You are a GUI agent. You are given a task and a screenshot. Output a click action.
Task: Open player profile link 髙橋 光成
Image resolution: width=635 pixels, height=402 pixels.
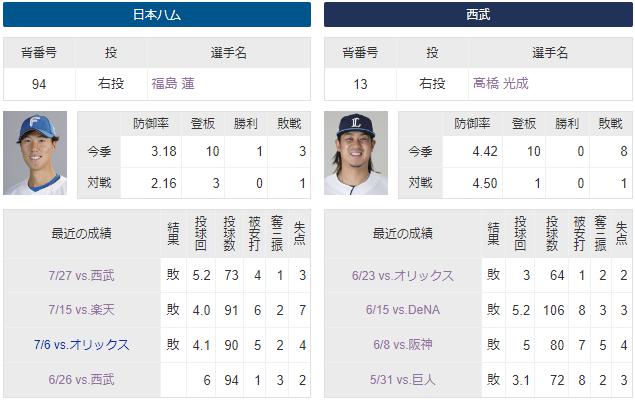coord(501,83)
